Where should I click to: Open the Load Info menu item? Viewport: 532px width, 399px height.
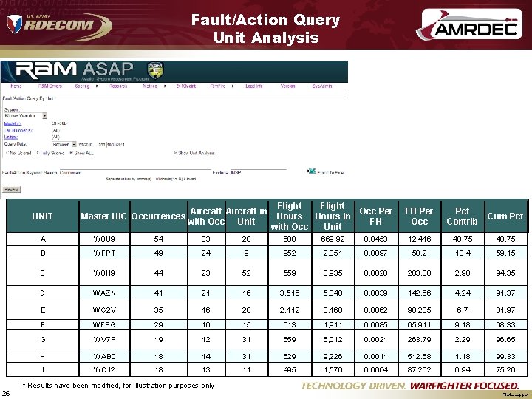[253, 86]
